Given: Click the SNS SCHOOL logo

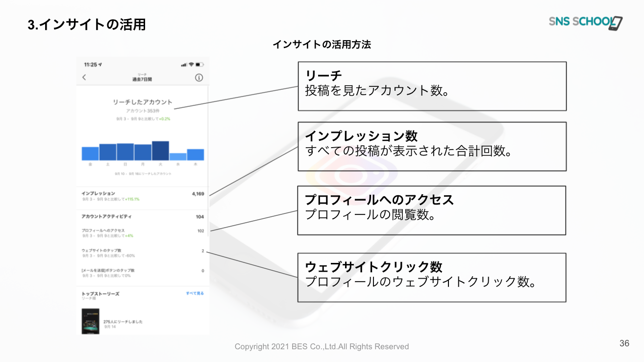Looking at the screenshot, I should (x=586, y=23).
